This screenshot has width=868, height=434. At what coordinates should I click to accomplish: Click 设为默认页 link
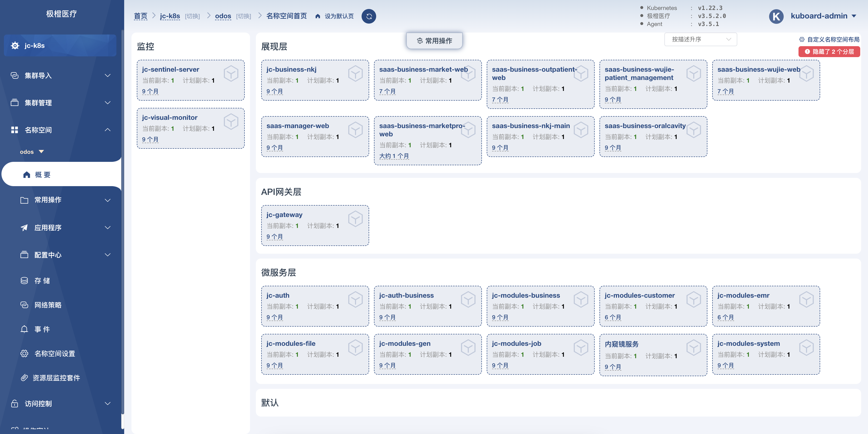click(339, 16)
